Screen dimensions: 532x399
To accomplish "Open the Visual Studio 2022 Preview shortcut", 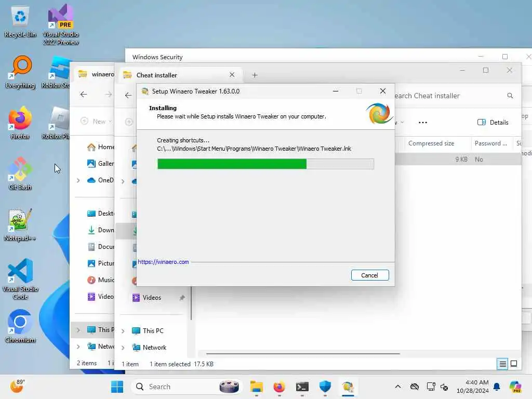I will coord(61,24).
